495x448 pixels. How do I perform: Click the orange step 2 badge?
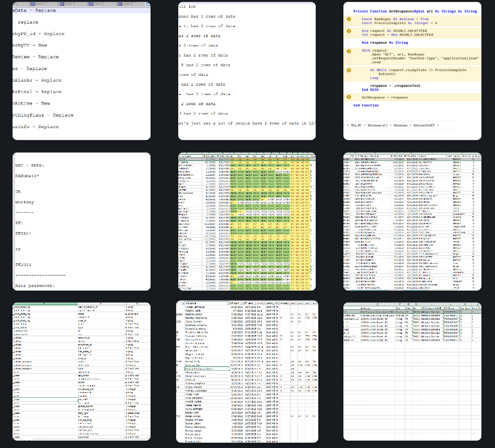click(x=349, y=31)
